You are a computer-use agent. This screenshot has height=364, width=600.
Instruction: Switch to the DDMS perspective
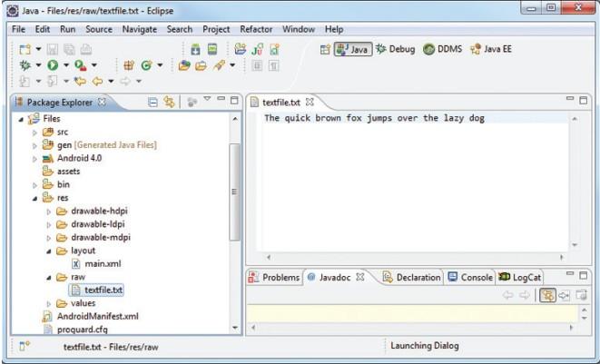(x=443, y=49)
